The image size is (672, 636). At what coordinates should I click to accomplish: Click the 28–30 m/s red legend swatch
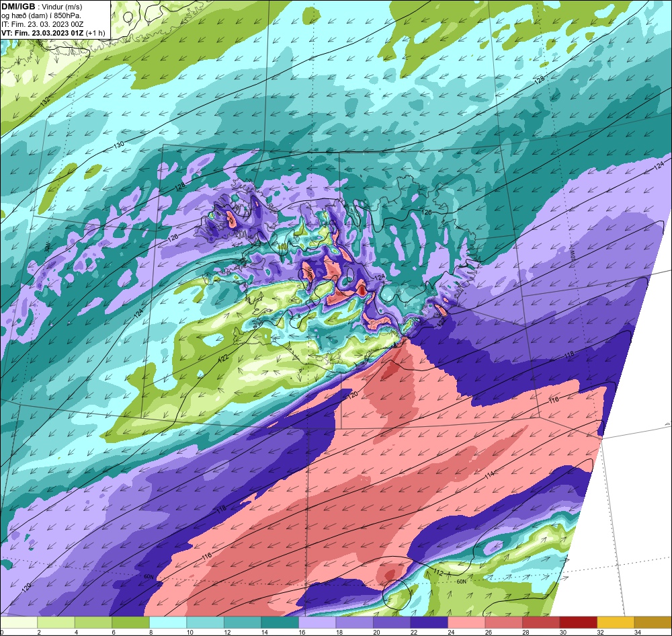point(541,623)
